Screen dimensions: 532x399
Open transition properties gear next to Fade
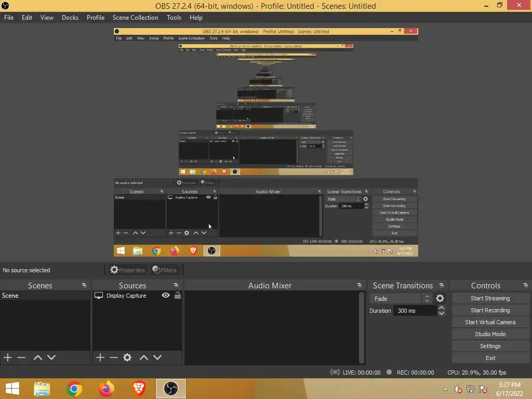pyautogui.click(x=440, y=298)
